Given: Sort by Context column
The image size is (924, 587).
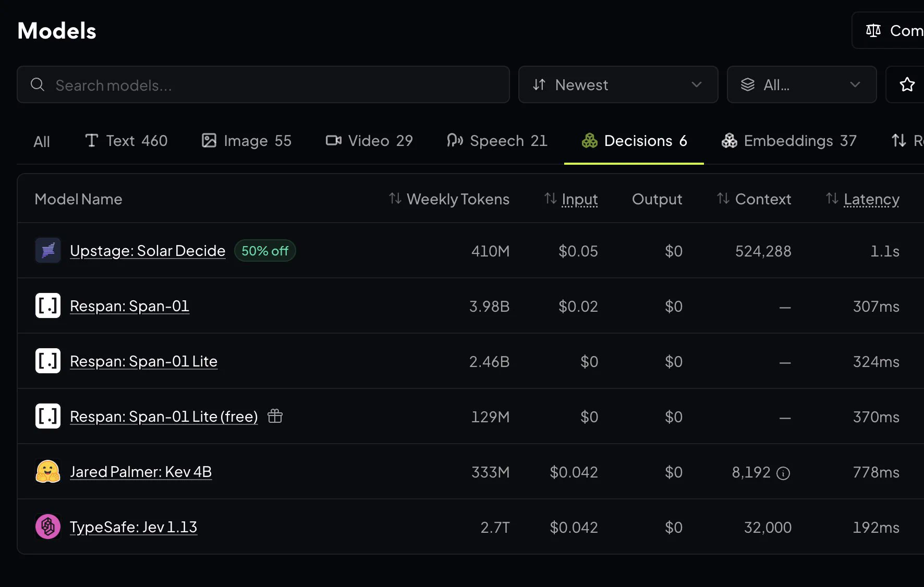Looking at the screenshot, I should pyautogui.click(x=754, y=199).
